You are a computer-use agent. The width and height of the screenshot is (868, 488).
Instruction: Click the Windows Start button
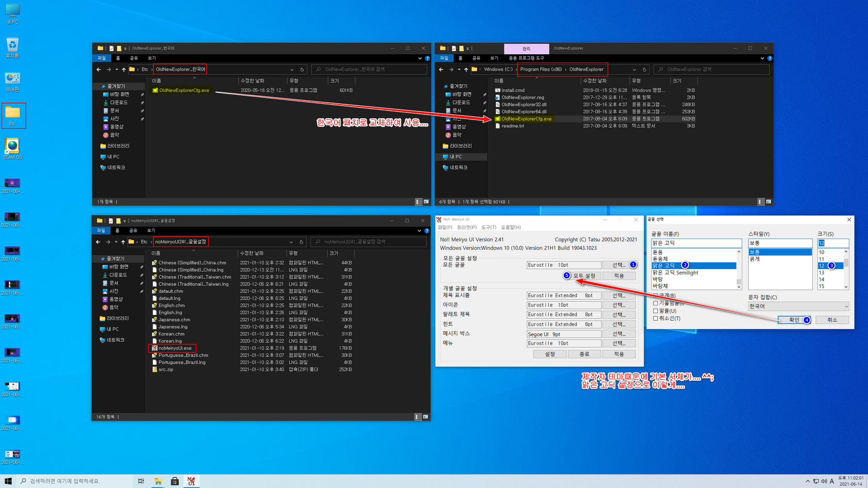(8, 481)
